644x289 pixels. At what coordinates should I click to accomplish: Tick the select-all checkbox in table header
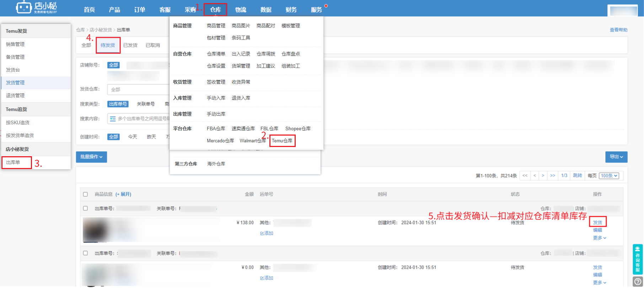pos(85,194)
